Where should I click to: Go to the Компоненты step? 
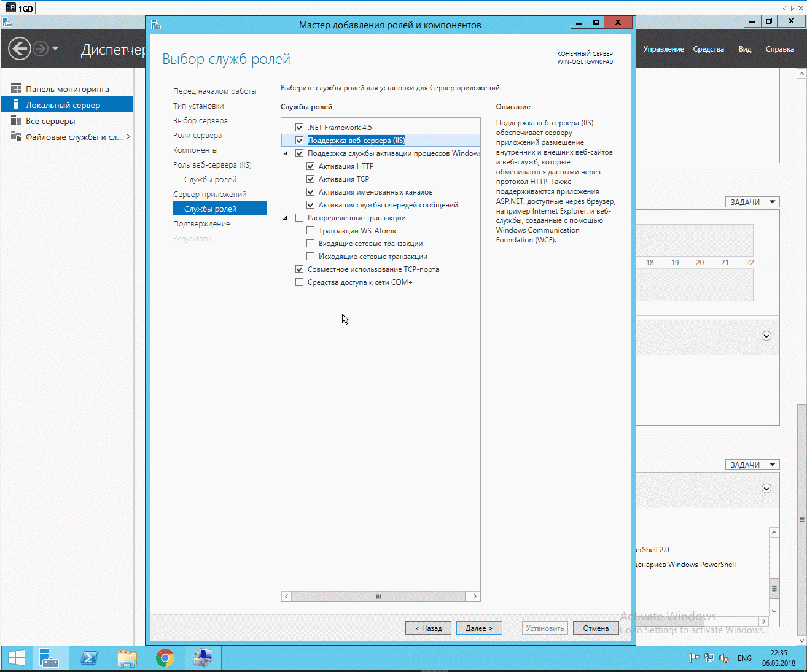pos(195,150)
